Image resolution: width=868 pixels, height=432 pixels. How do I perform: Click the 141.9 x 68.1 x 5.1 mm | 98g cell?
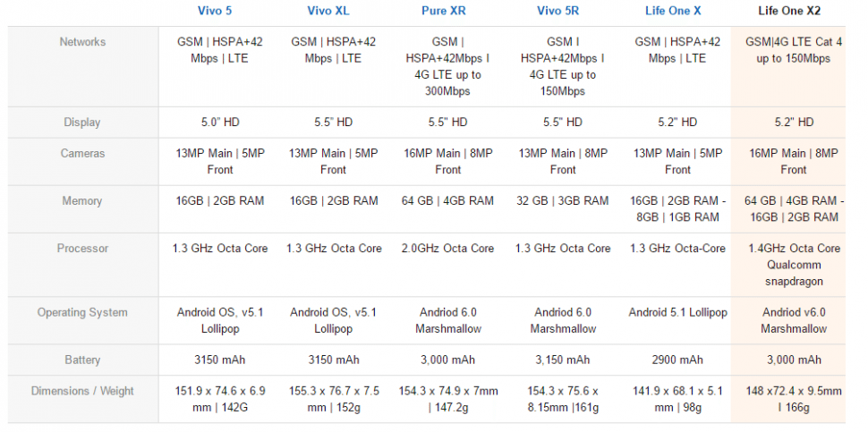(x=677, y=400)
